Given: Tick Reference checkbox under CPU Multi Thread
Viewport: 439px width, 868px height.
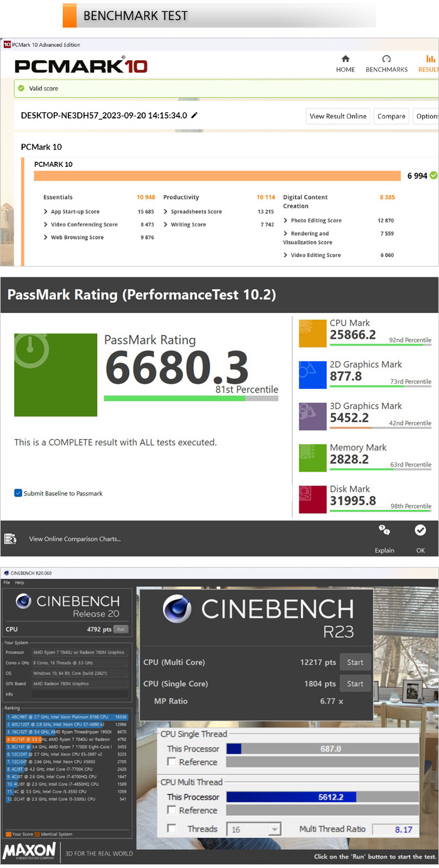Looking at the screenshot, I should (171, 810).
